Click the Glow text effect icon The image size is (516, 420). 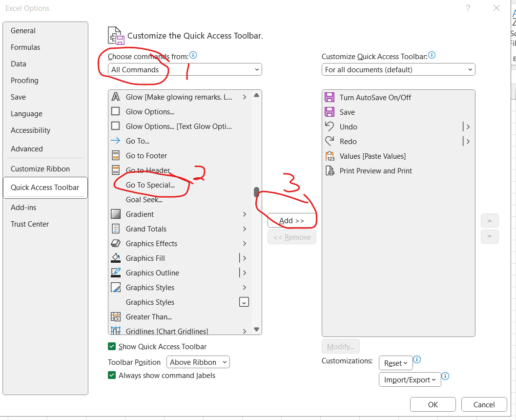point(116,97)
